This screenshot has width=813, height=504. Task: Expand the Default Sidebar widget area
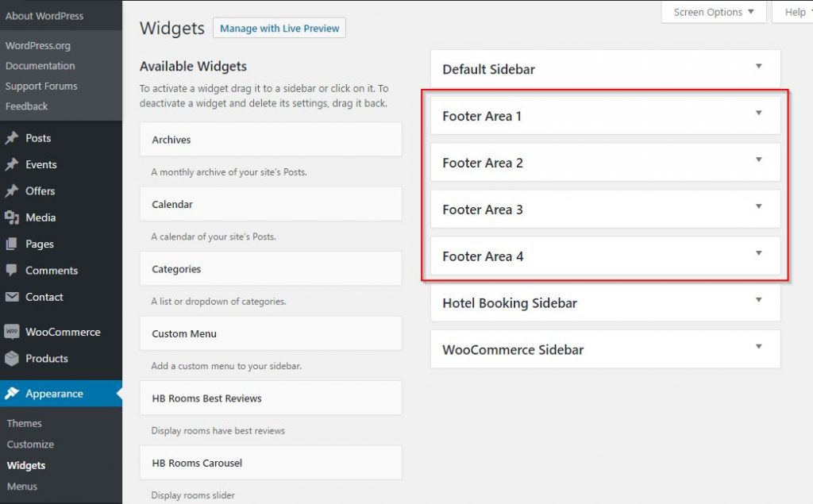(758, 67)
